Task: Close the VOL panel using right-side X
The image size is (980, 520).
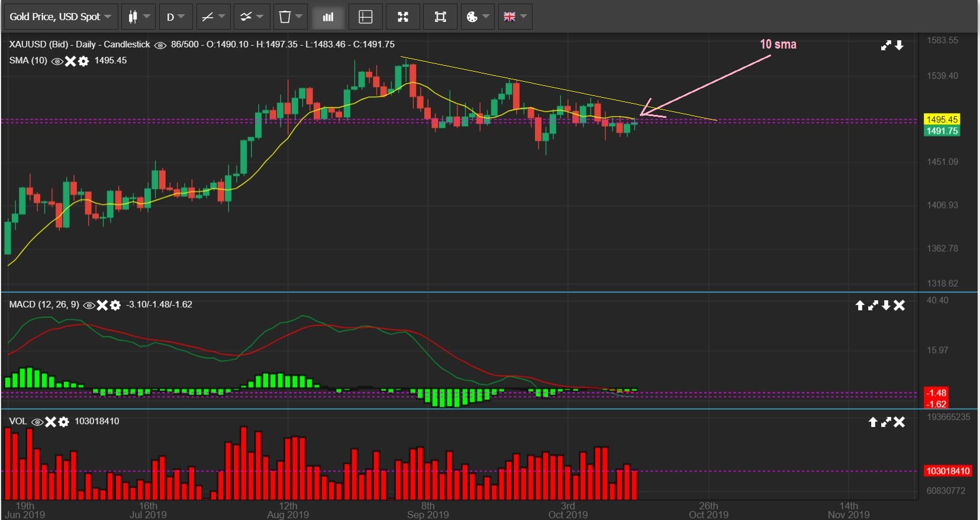Action: click(899, 422)
